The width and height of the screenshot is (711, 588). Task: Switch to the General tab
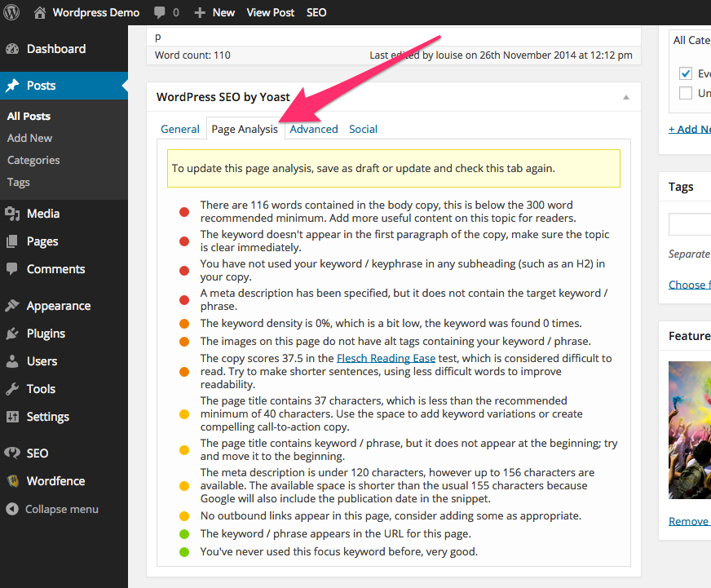(x=180, y=129)
